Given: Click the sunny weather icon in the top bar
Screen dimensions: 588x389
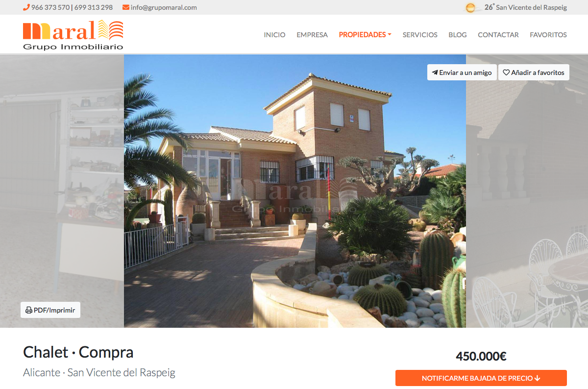Looking at the screenshot, I should (x=471, y=7).
